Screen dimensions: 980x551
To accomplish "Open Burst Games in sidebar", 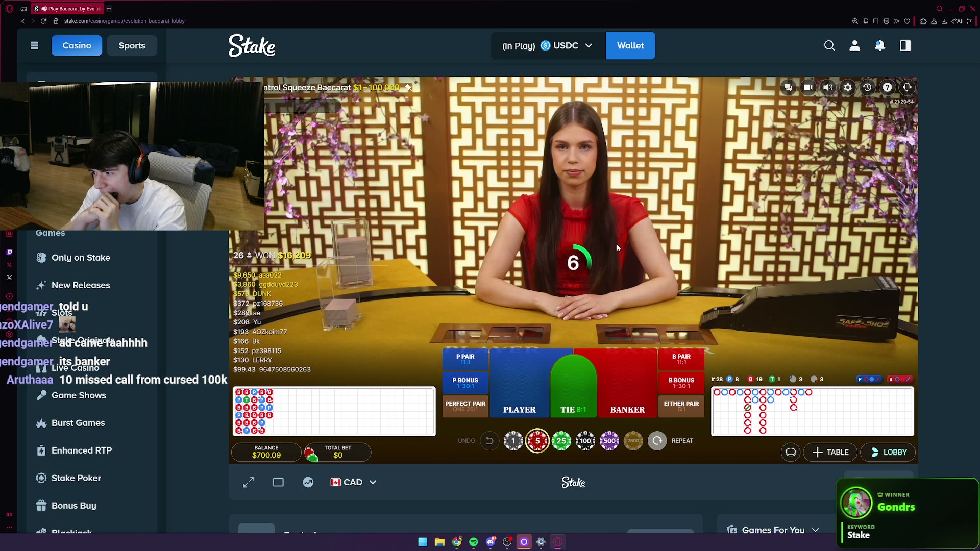I will (x=78, y=423).
